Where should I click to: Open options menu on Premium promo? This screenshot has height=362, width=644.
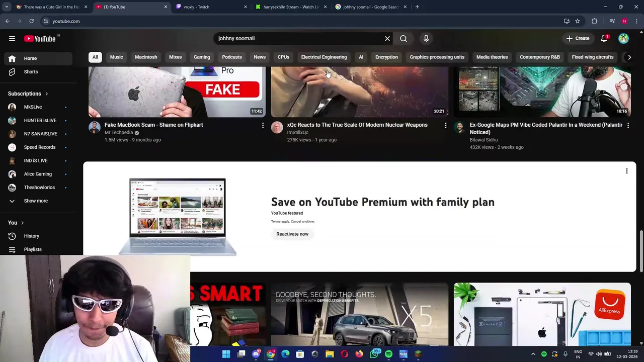click(627, 171)
